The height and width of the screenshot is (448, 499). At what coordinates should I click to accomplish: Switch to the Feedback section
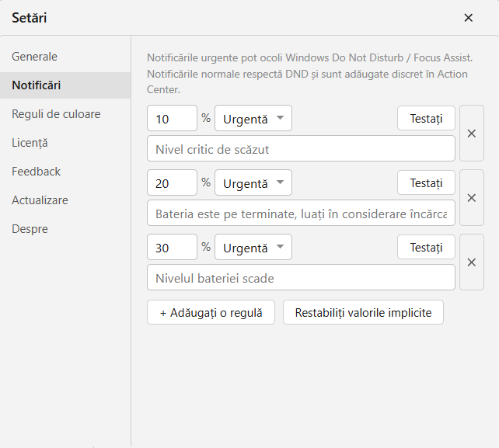(65, 172)
